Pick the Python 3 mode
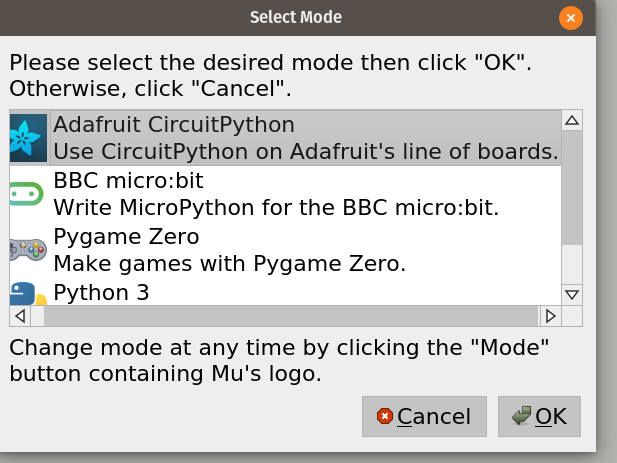The width and height of the screenshot is (617, 463). click(x=100, y=293)
